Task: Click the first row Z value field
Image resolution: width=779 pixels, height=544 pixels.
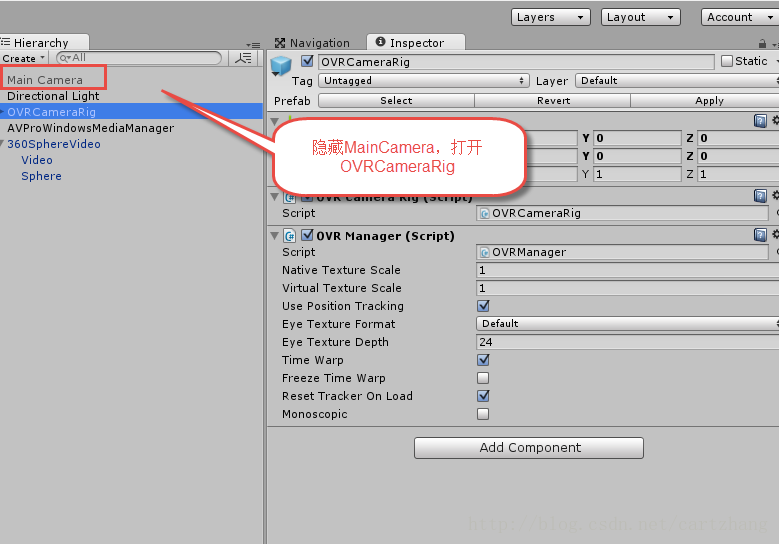Action: click(739, 138)
